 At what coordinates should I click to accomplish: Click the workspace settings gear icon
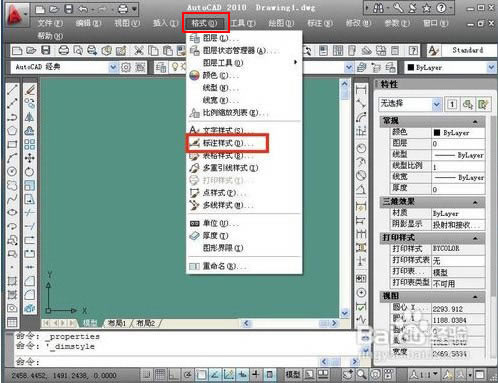tap(126, 67)
